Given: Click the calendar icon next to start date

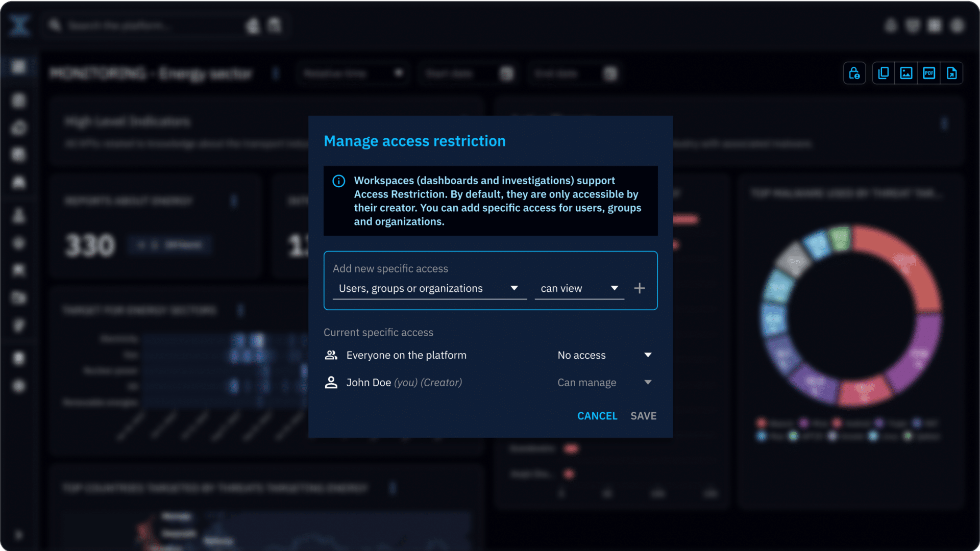Looking at the screenshot, I should tap(506, 73).
